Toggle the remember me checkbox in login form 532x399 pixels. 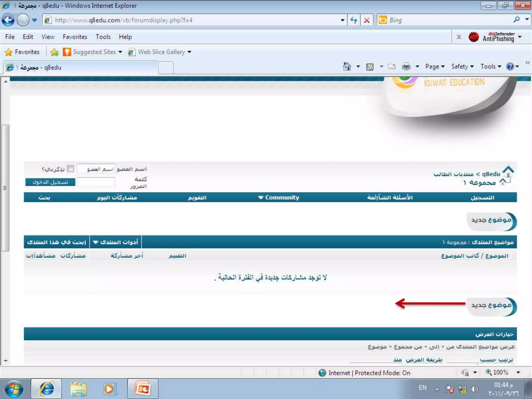point(70,169)
